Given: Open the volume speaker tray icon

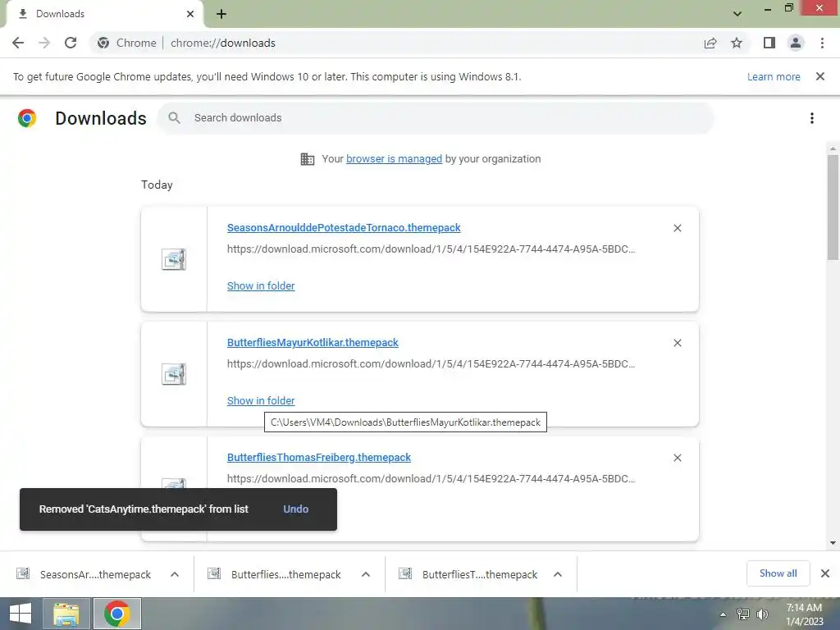Looking at the screenshot, I should tap(762, 614).
